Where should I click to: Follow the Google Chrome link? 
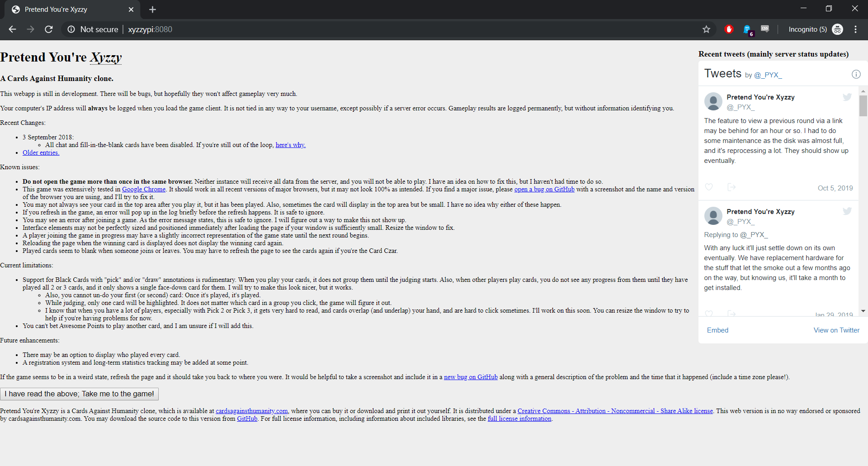click(x=144, y=189)
